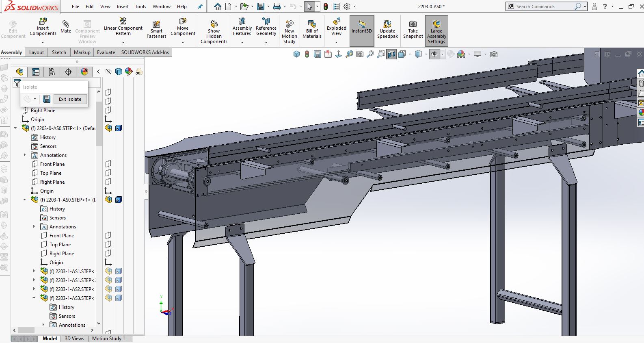Open Assembly Features tool
Screen dimensions: 644x343
(x=242, y=27)
